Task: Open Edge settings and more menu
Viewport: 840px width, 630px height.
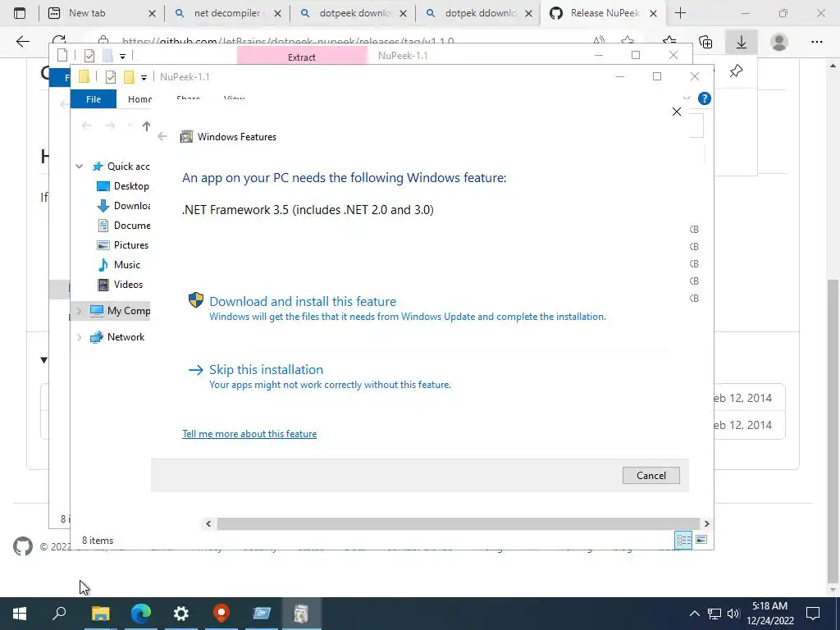Action: (816, 41)
